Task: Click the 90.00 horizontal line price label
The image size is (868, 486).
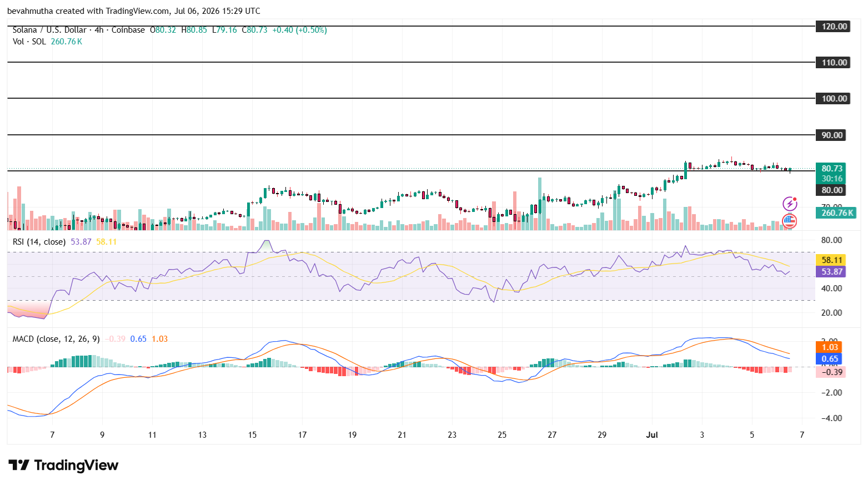Action: click(x=831, y=135)
